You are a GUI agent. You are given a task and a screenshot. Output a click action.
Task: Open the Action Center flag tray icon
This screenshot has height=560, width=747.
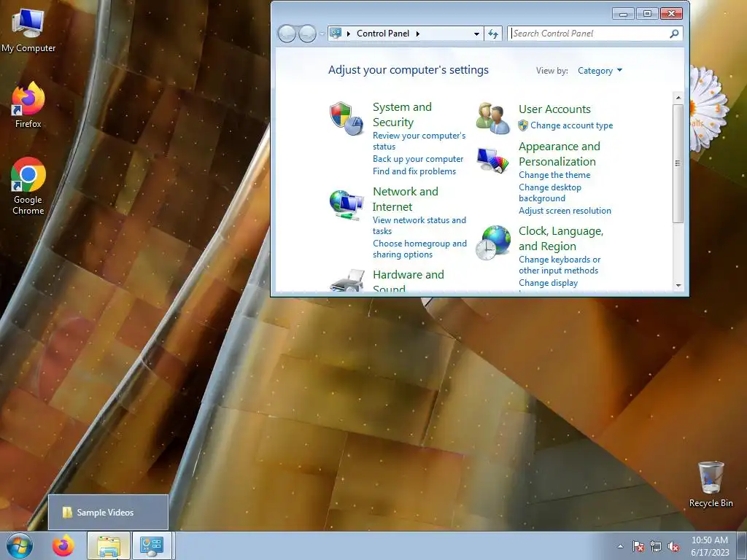[x=638, y=546]
